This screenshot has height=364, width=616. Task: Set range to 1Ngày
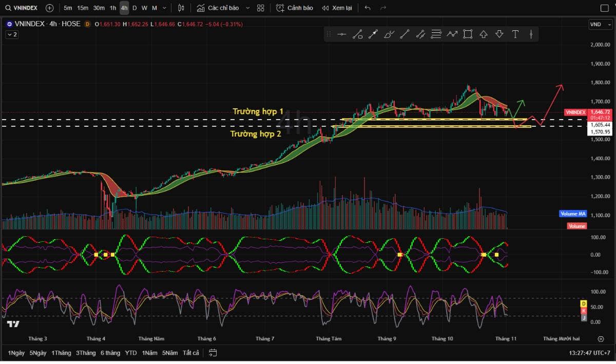pyautogui.click(x=16, y=353)
